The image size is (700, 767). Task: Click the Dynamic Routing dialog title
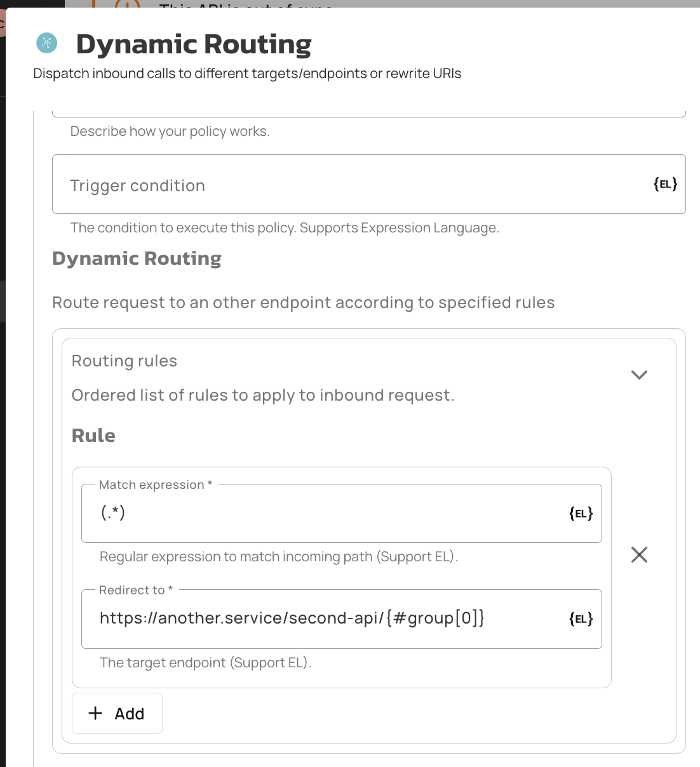(x=194, y=44)
